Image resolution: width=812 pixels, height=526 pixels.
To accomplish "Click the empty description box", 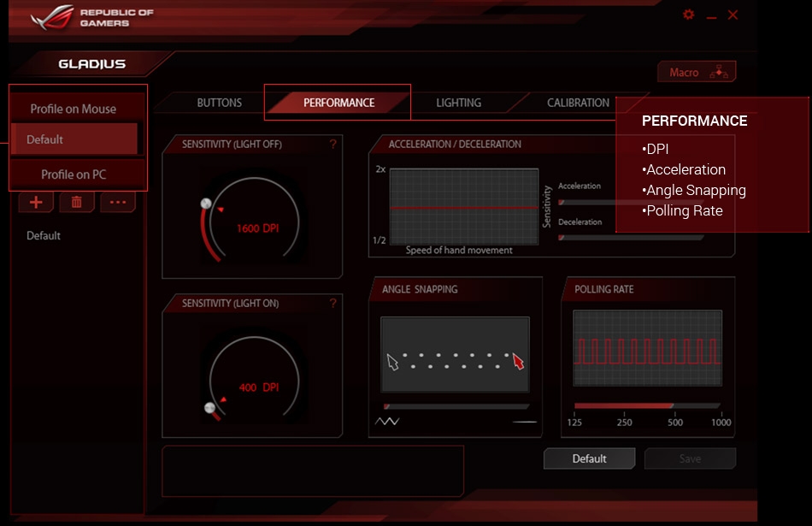I will (x=313, y=471).
